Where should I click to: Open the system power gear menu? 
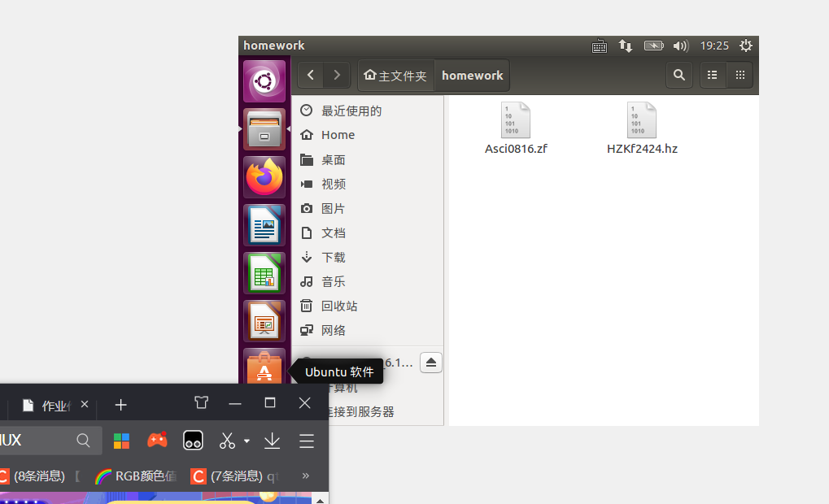coord(745,46)
